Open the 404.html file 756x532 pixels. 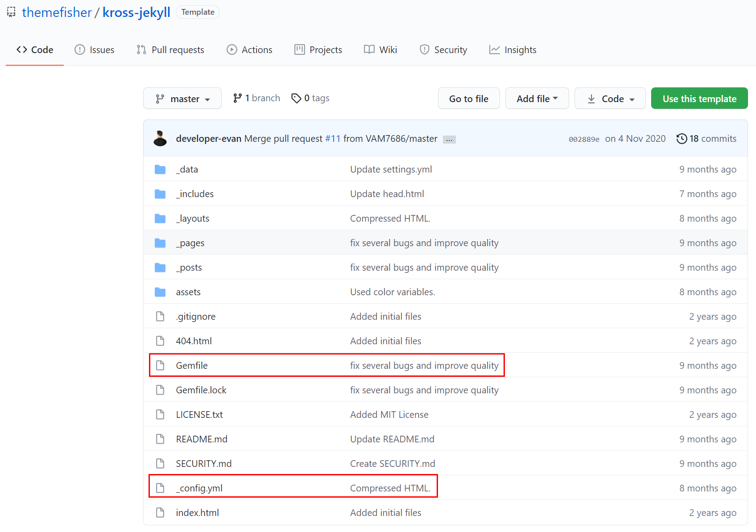pyautogui.click(x=194, y=341)
